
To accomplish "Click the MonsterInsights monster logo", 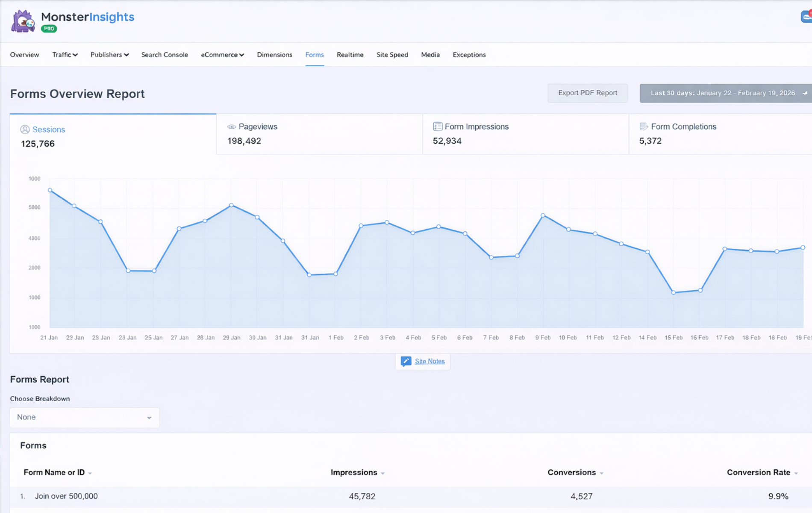I will tap(23, 21).
